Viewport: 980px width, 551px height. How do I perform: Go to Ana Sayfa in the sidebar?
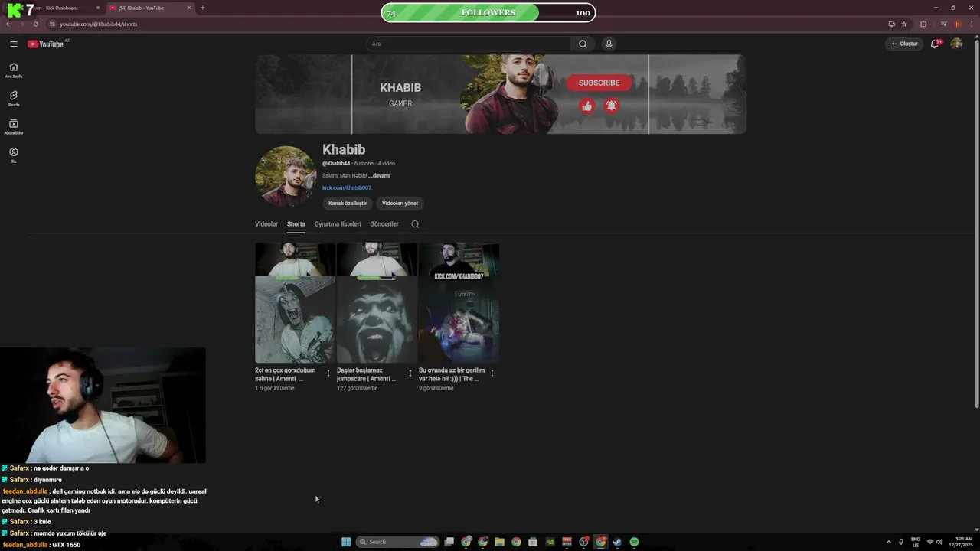point(13,70)
